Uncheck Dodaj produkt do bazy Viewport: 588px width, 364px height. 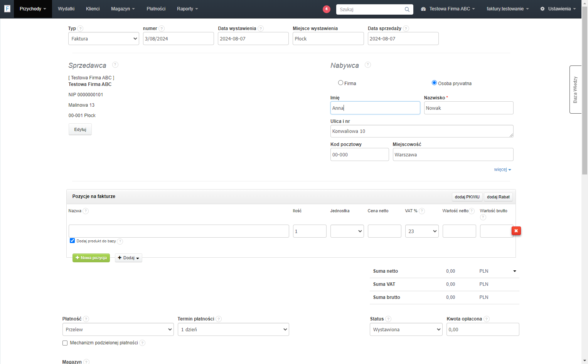(x=72, y=241)
